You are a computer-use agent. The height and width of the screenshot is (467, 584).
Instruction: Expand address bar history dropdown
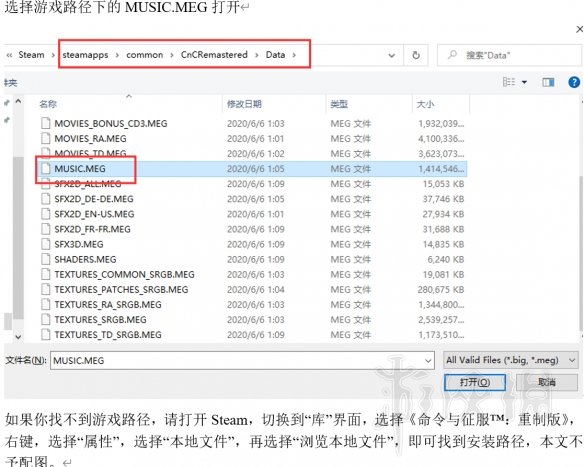point(391,55)
